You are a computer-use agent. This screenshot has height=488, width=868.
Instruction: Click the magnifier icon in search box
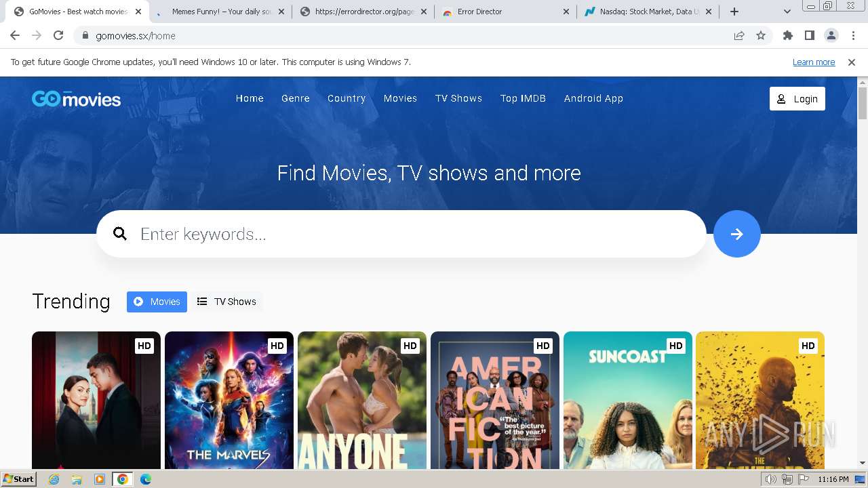pyautogui.click(x=120, y=234)
